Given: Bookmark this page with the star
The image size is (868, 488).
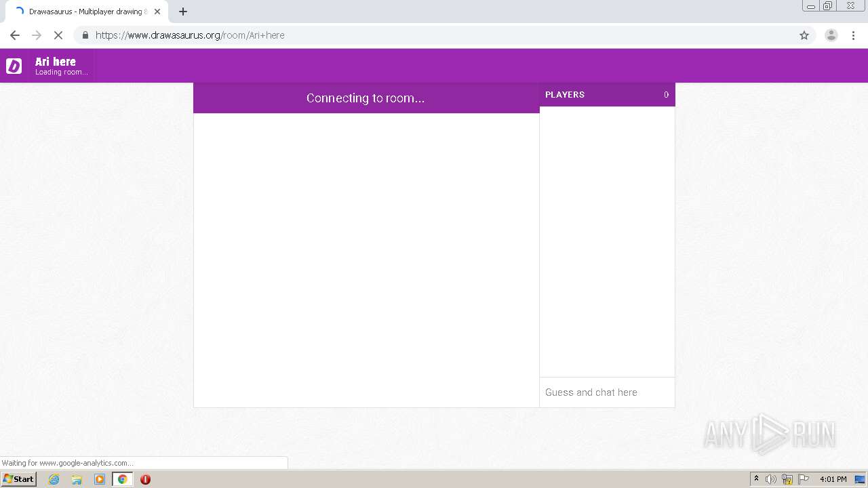Looking at the screenshot, I should point(804,35).
